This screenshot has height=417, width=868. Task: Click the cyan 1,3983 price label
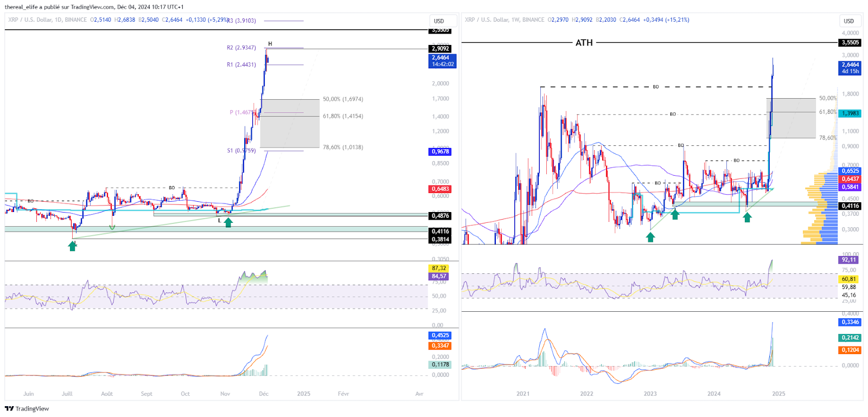tap(850, 113)
